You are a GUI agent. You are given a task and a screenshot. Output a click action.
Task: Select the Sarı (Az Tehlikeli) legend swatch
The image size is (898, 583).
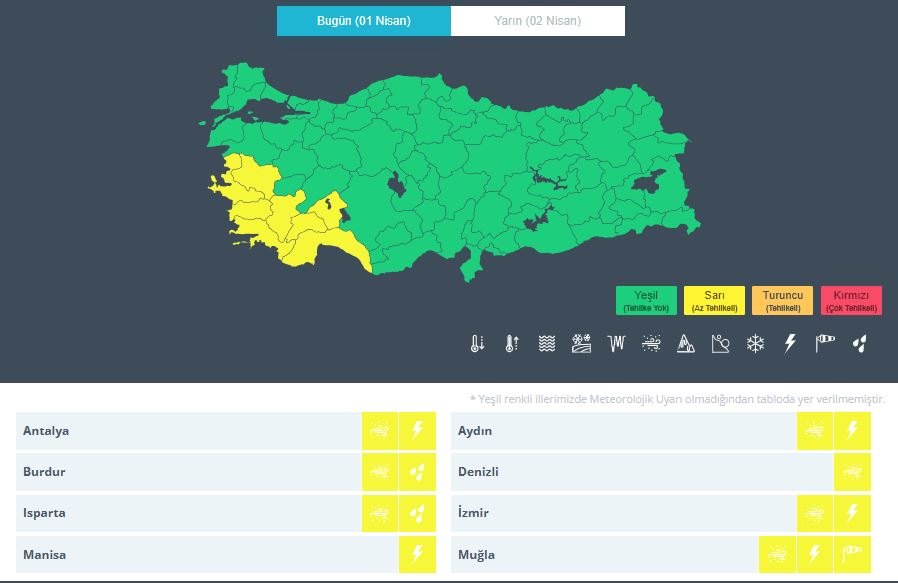click(714, 300)
